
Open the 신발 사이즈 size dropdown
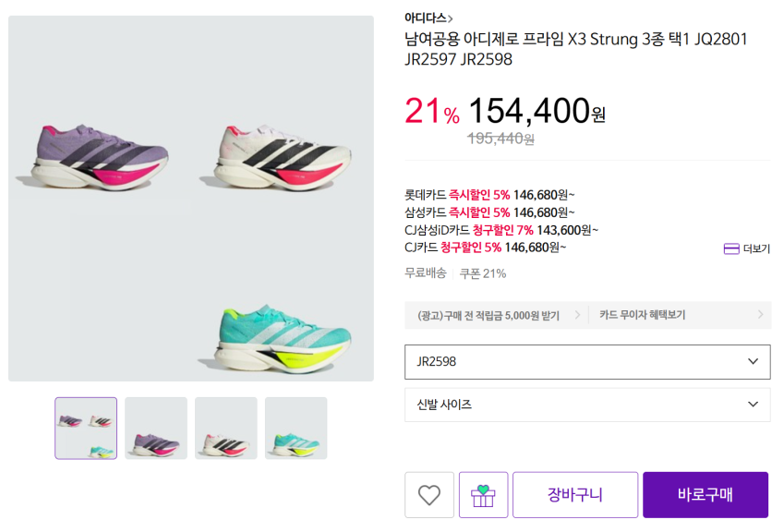587,405
